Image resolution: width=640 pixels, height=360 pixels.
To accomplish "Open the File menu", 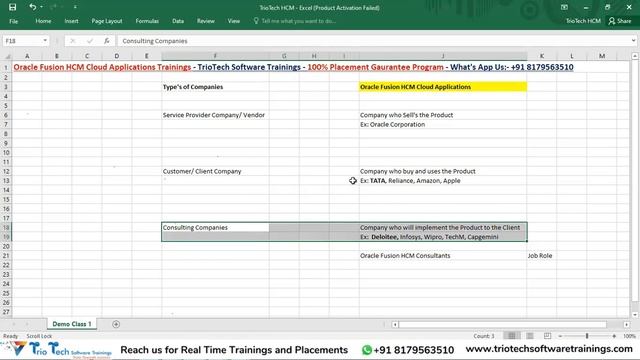I will pos(13,21).
